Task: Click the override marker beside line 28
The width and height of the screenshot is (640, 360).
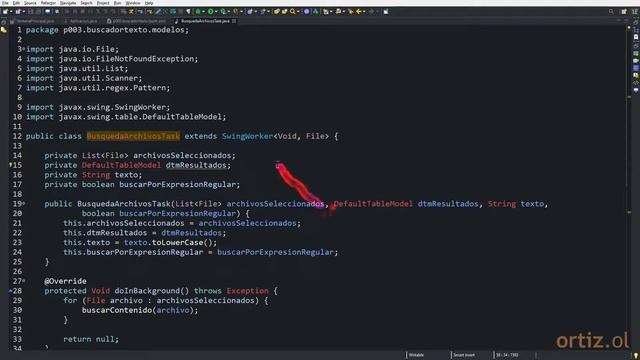Action: (11, 291)
